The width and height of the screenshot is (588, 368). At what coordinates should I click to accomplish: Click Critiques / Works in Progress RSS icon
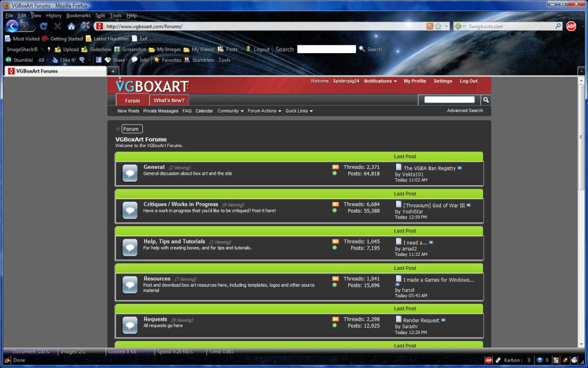point(335,204)
